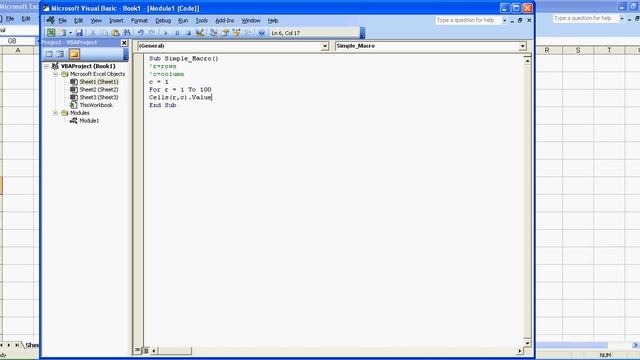
Task: Open the VBA Edit menu
Action: point(78,20)
